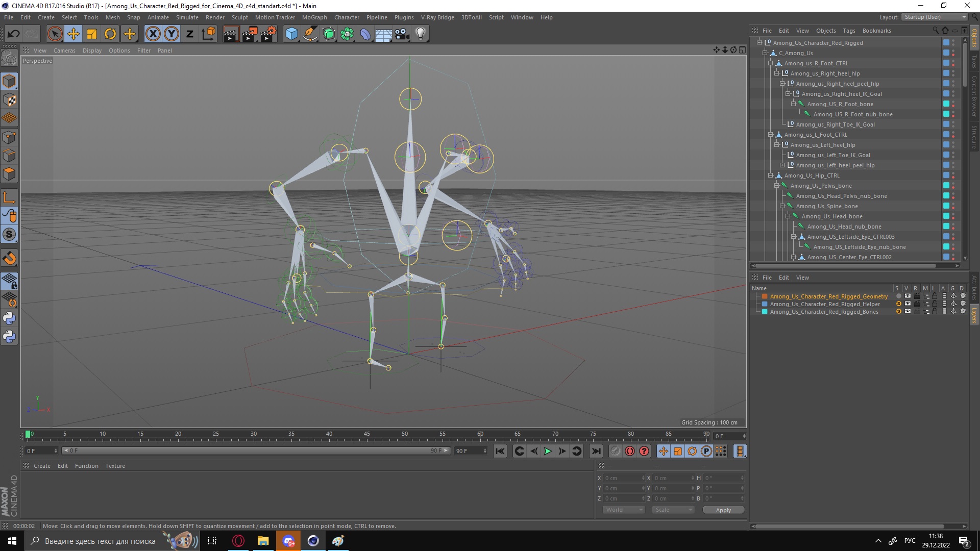This screenshot has width=980, height=551.
Task: Add a Camera object
Action: click(x=402, y=34)
